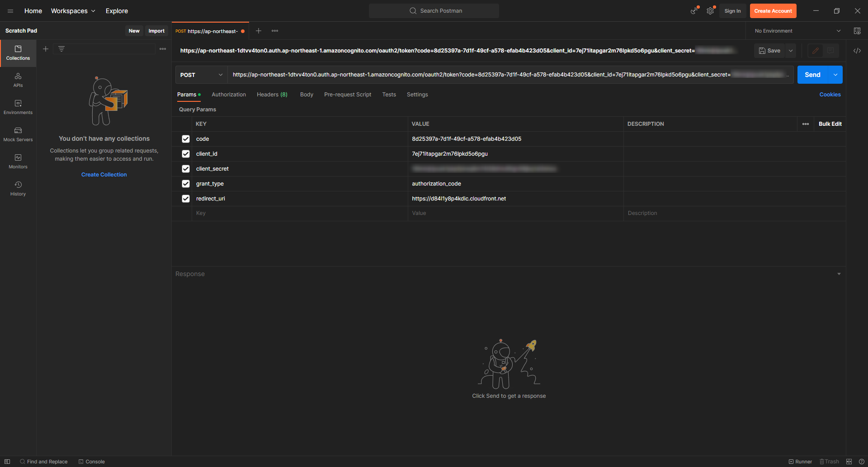Image resolution: width=868 pixels, height=467 pixels.
Task: Uncheck the client_id parameter checkbox
Action: tap(186, 154)
